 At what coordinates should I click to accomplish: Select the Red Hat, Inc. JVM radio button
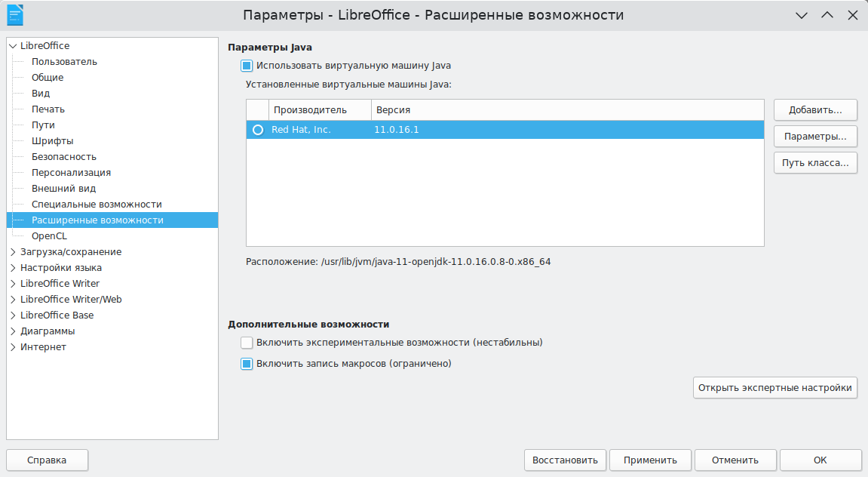258,130
